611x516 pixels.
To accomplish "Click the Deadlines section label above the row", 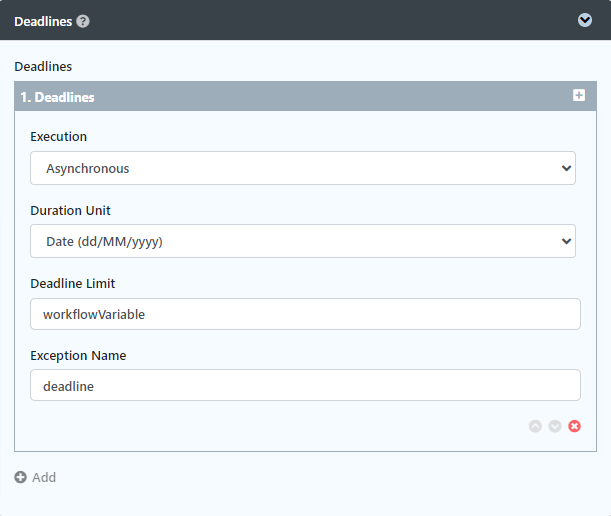I will (x=43, y=67).
